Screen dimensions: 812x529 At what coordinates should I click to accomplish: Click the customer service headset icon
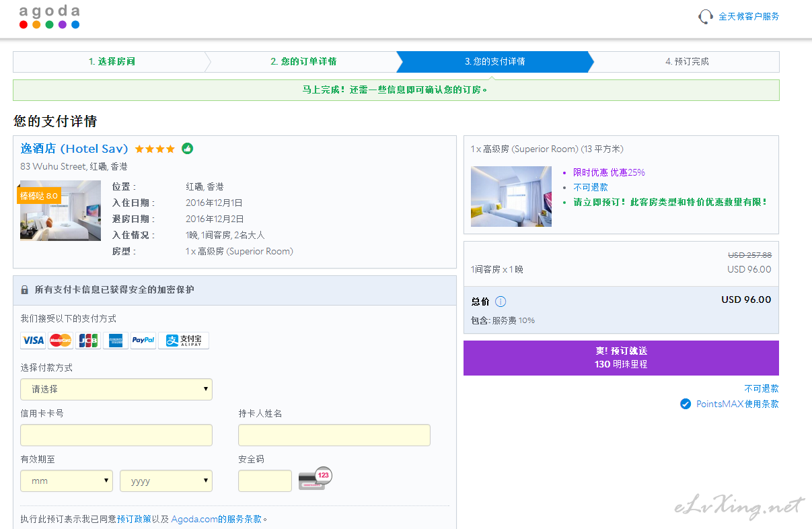tap(706, 16)
